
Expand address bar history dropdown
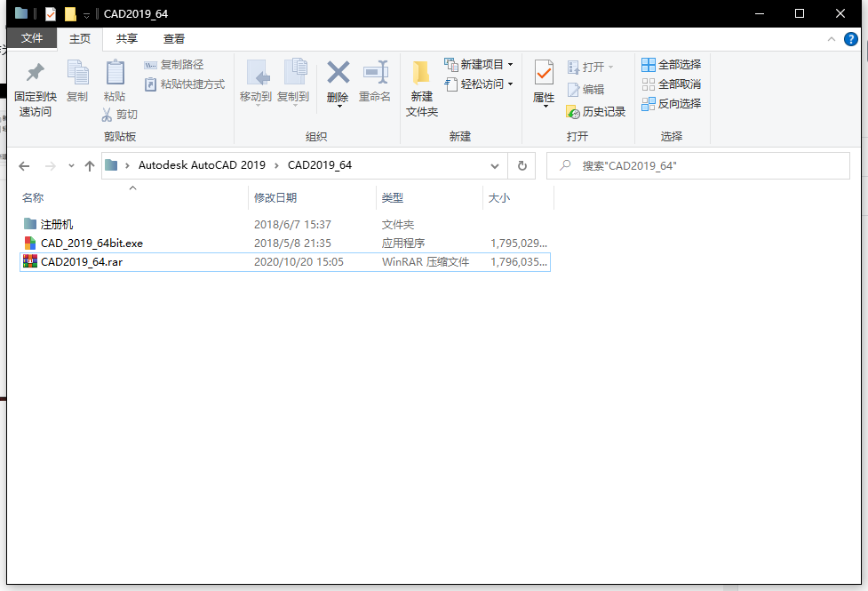pyautogui.click(x=495, y=166)
